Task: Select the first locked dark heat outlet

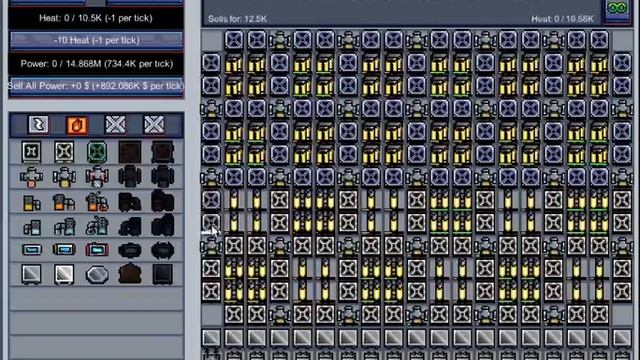Action: [130, 227]
